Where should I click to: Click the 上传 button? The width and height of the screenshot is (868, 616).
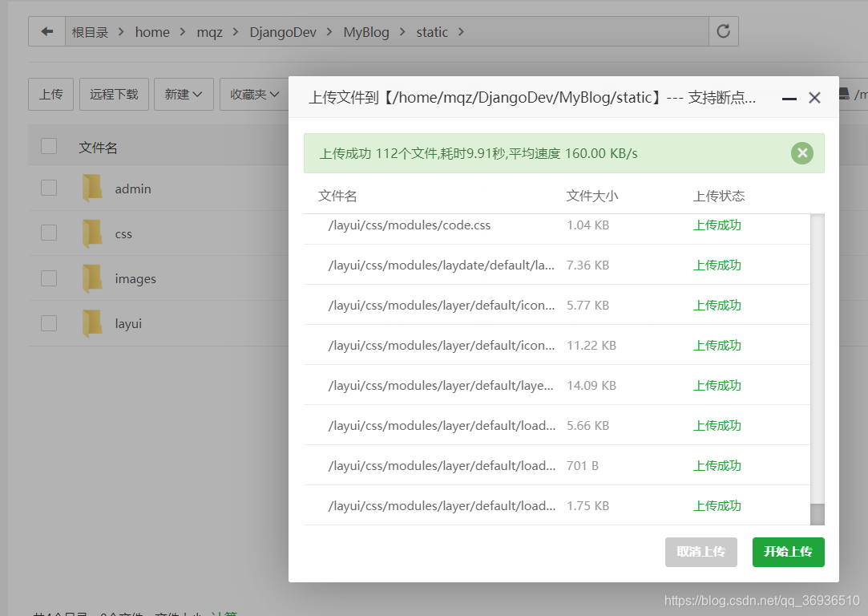[x=51, y=94]
